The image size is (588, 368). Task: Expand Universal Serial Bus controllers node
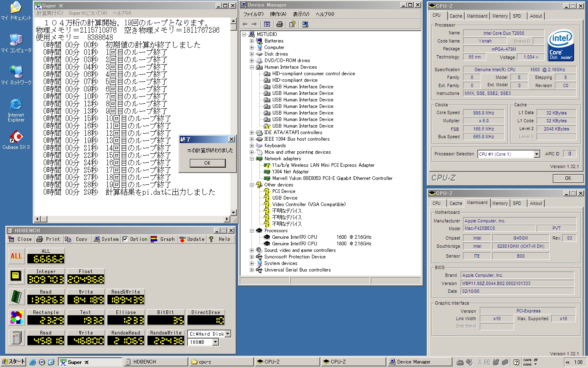(252, 270)
